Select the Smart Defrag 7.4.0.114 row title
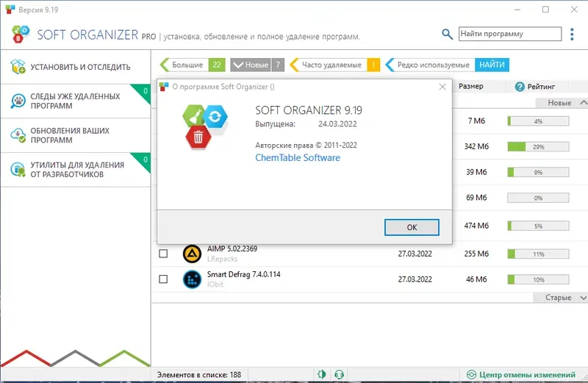 pyautogui.click(x=244, y=274)
